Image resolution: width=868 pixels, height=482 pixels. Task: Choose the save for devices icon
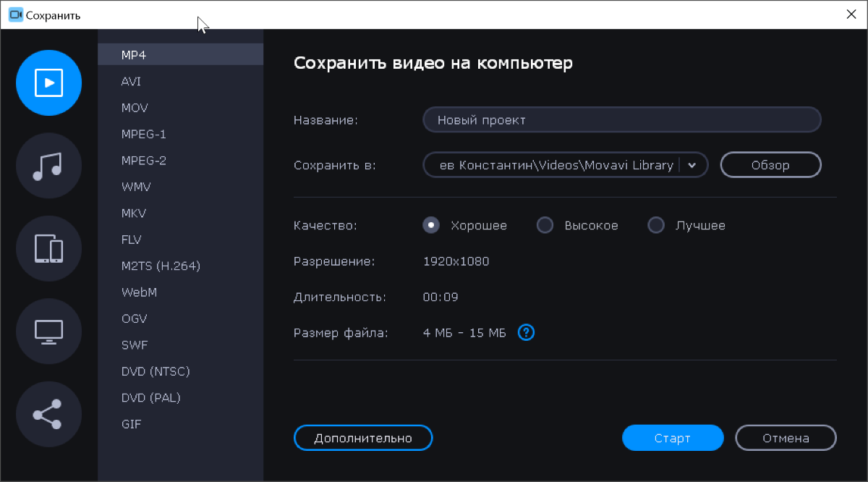[49, 249]
